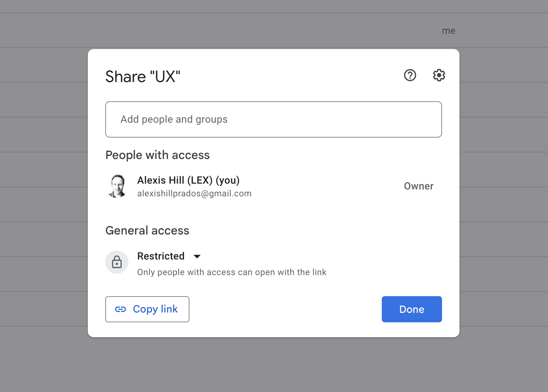Image resolution: width=548 pixels, height=392 pixels.
Task: Click the blue Done button
Action: [412, 309]
